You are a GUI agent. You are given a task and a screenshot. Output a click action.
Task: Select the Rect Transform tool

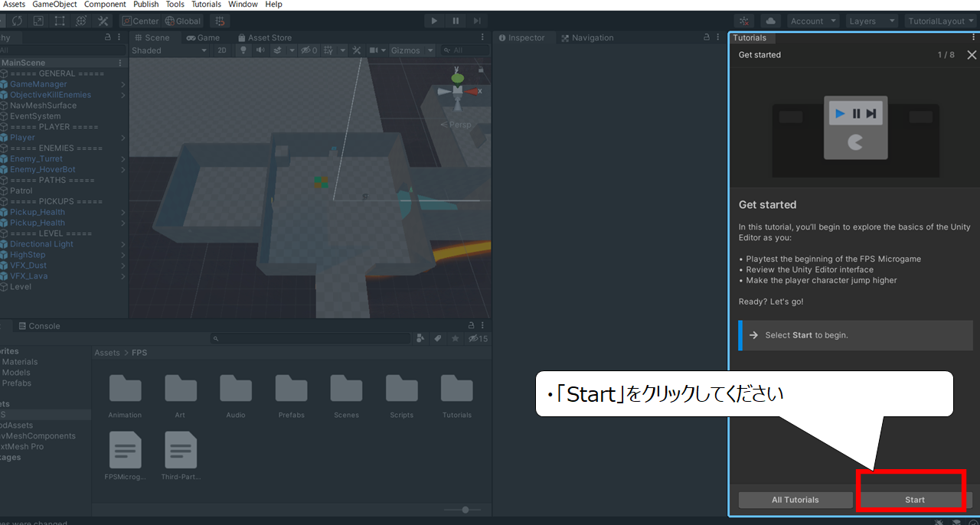coord(60,21)
